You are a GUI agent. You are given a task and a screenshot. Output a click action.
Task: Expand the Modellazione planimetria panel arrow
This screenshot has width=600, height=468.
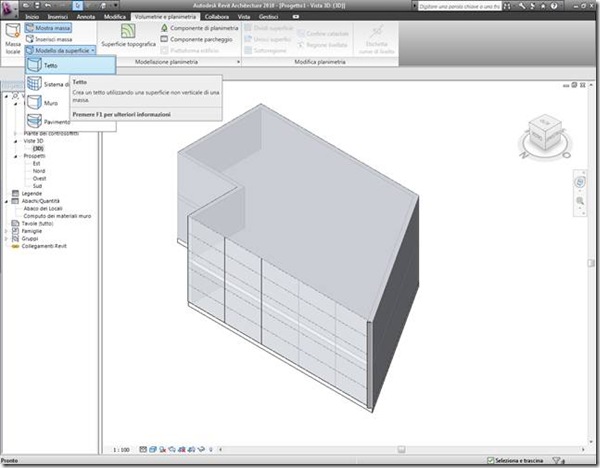click(238, 62)
